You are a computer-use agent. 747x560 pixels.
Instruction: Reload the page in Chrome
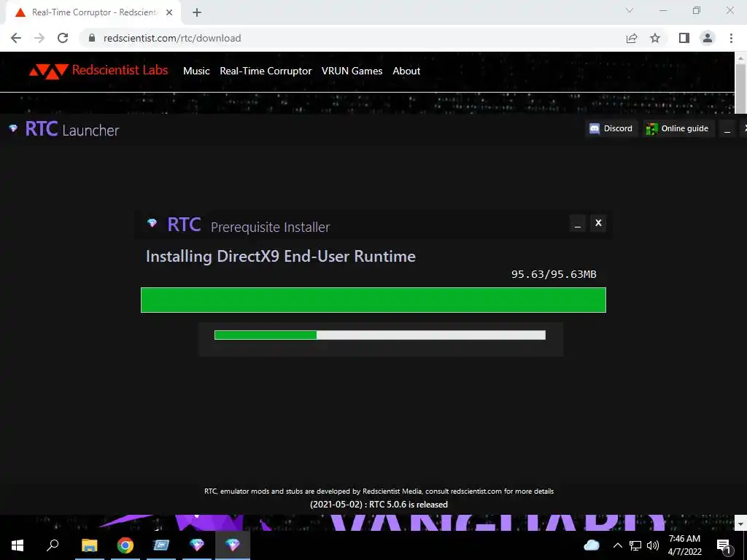(63, 38)
